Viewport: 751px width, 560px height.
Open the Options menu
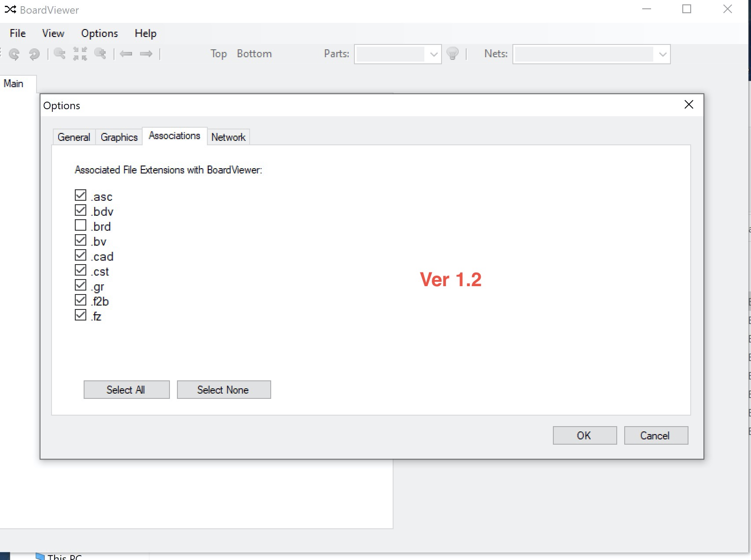point(99,33)
